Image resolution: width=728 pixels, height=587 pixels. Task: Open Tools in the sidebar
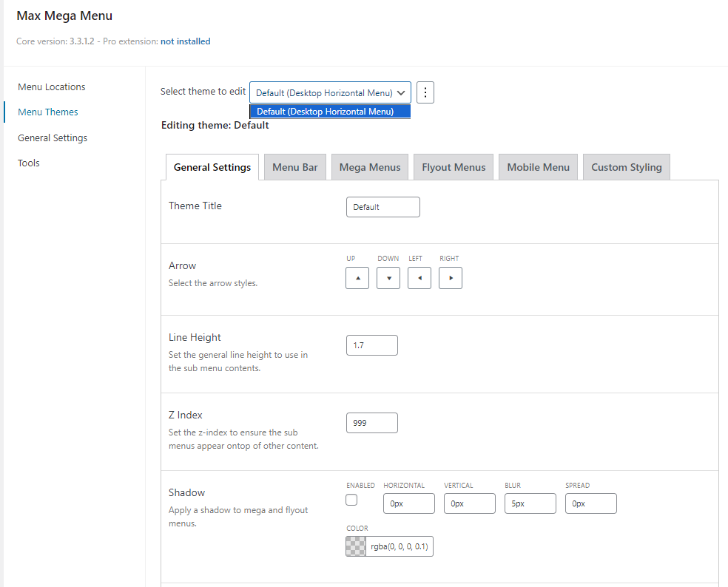click(x=29, y=163)
